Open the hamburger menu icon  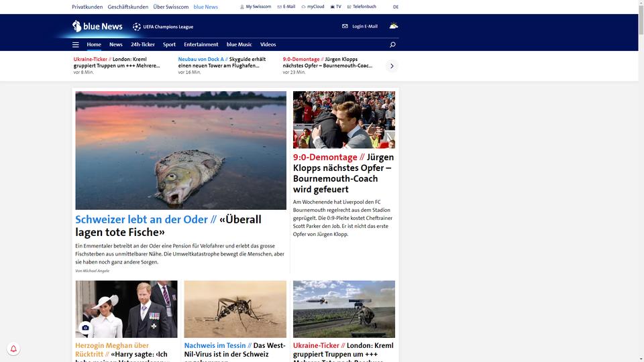tap(76, 45)
